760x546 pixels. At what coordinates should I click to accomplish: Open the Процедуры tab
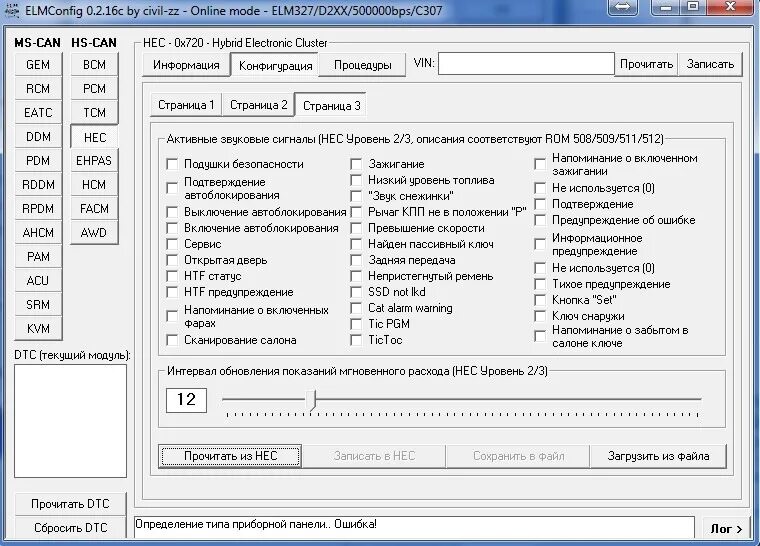[x=362, y=65]
